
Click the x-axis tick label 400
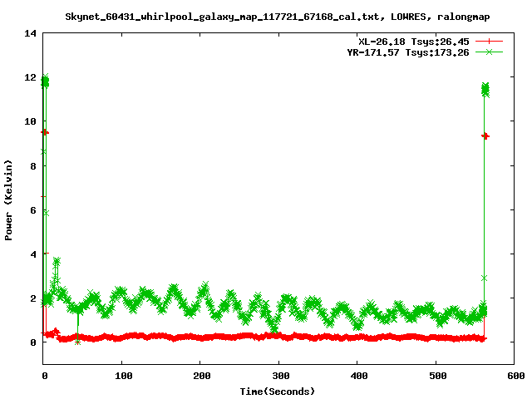coord(359,376)
